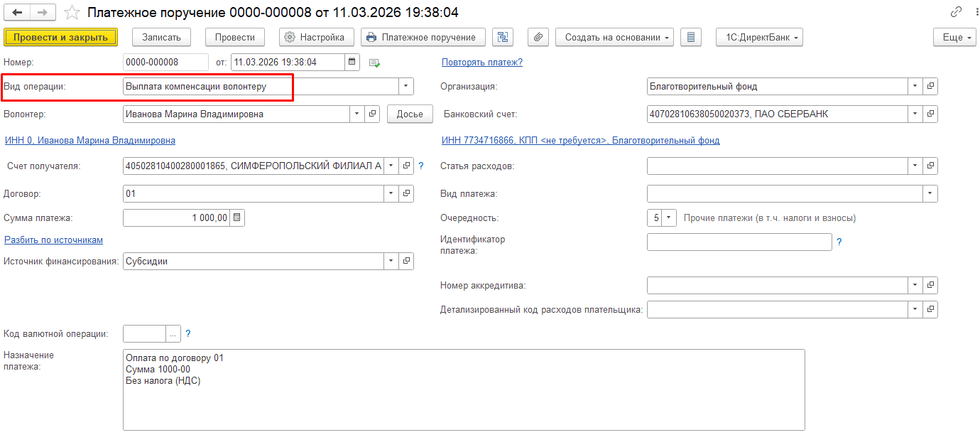The height and width of the screenshot is (435, 980).
Task: Open the attached files paperclip icon
Action: click(x=538, y=37)
